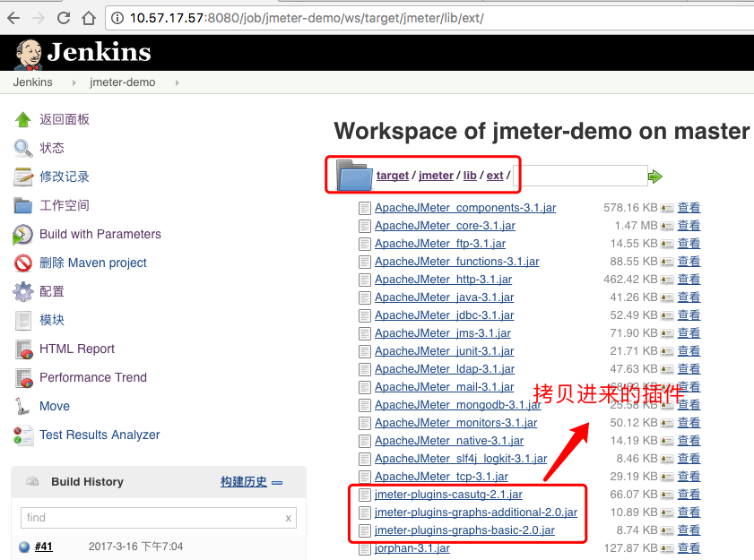
Task: Open the browser home icon
Action: click(89, 18)
